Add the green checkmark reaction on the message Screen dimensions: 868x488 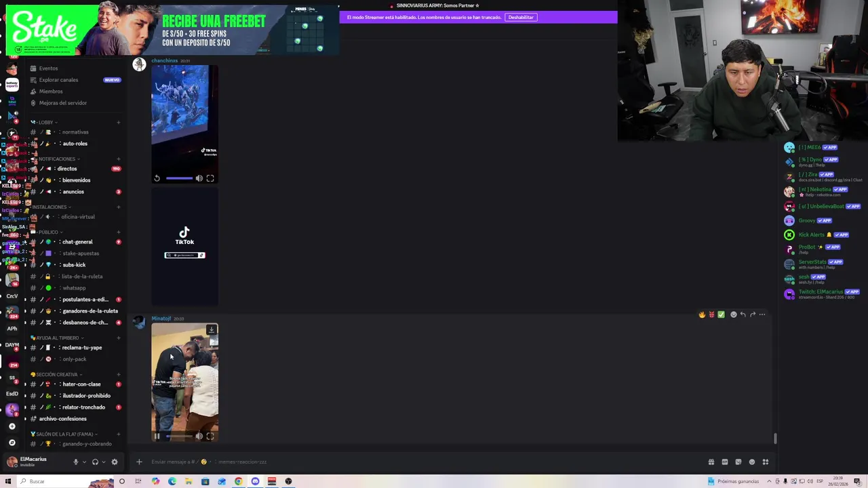[x=721, y=314]
